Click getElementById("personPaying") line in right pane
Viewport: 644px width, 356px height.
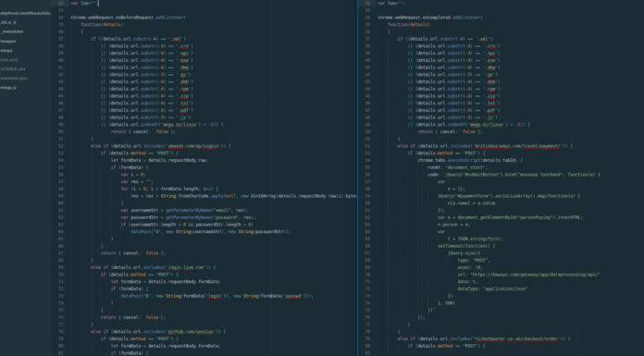(510, 217)
